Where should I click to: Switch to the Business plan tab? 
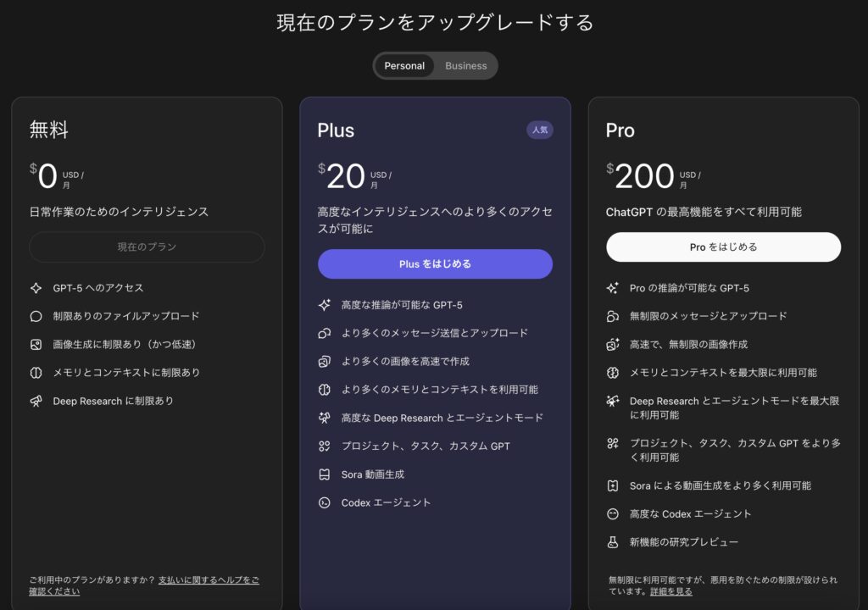tap(465, 66)
